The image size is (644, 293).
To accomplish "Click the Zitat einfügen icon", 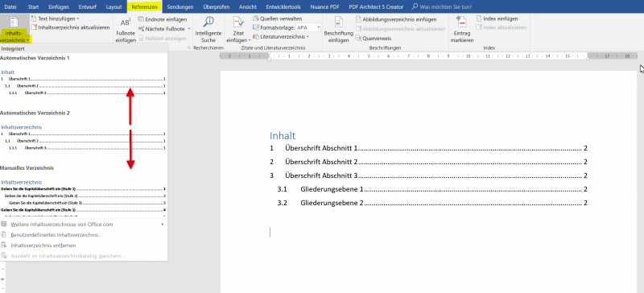I will pyautogui.click(x=238, y=23).
